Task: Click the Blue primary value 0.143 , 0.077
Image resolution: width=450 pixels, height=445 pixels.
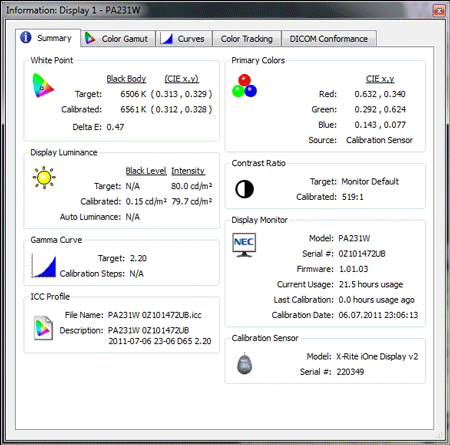Action: 380,125
